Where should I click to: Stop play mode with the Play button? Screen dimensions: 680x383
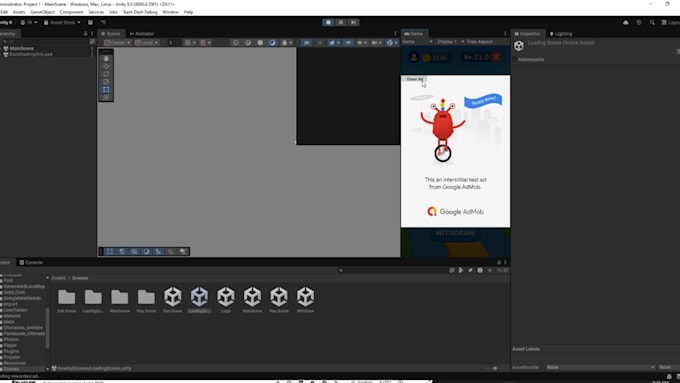328,22
